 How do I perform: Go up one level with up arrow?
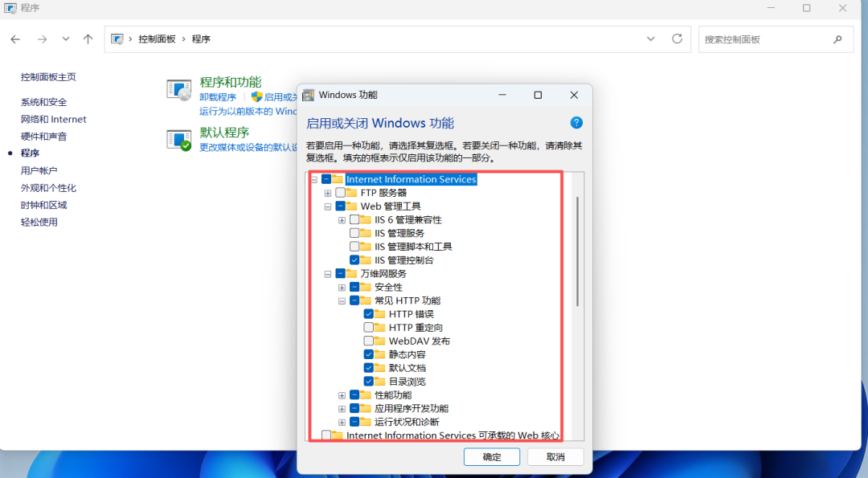coord(88,39)
